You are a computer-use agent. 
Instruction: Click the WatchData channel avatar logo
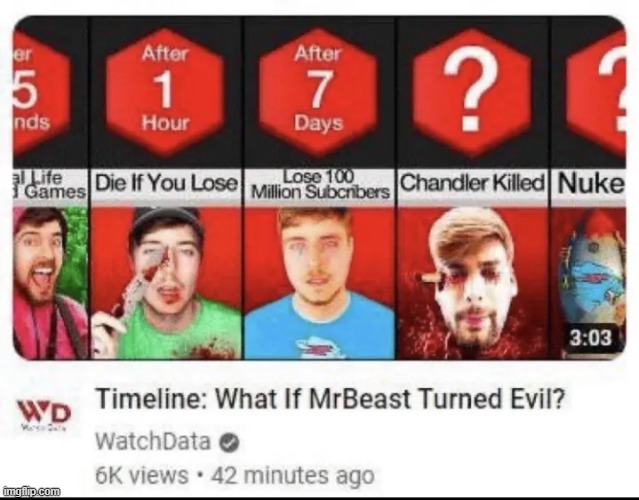tap(44, 417)
